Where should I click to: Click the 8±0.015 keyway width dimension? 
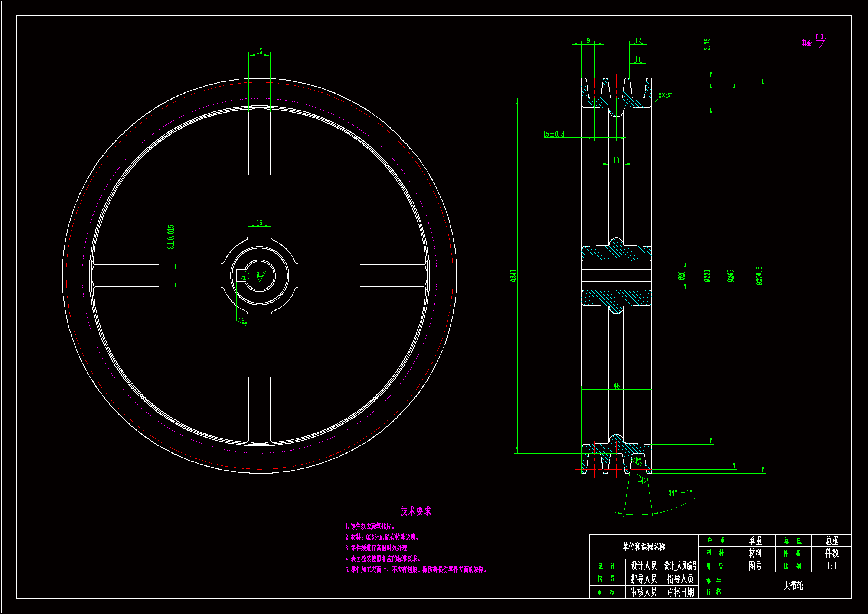(171, 237)
